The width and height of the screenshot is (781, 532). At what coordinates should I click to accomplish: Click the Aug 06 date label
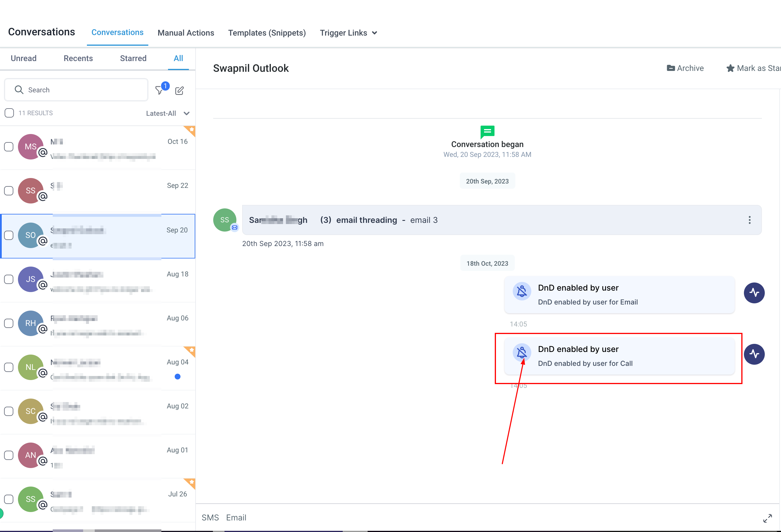(178, 318)
